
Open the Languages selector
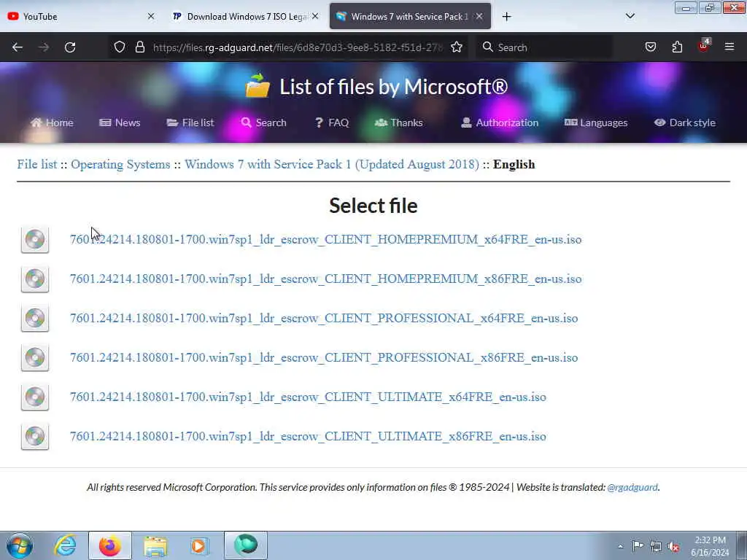tap(596, 122)
